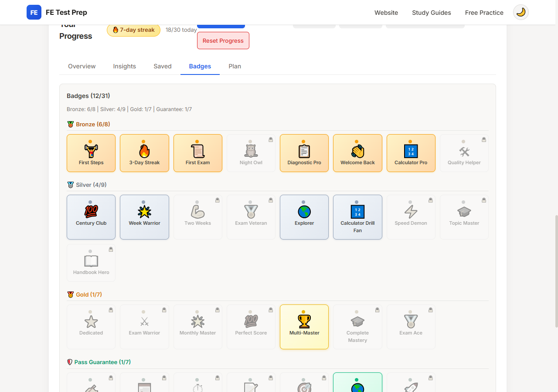This screenshot has height=392, width=558.
Task: Open the Diagnostic Pro clipboard badge
Action: 304,153
